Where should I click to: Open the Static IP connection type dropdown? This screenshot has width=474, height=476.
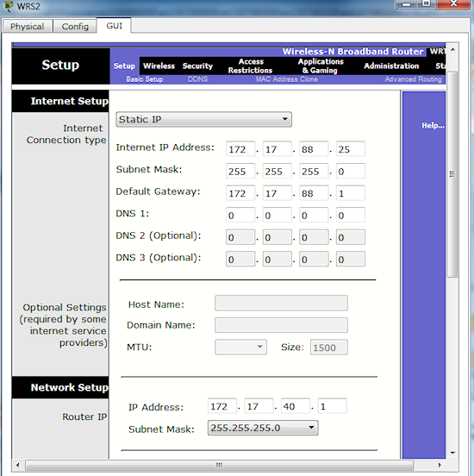click(x=203, y=119)
